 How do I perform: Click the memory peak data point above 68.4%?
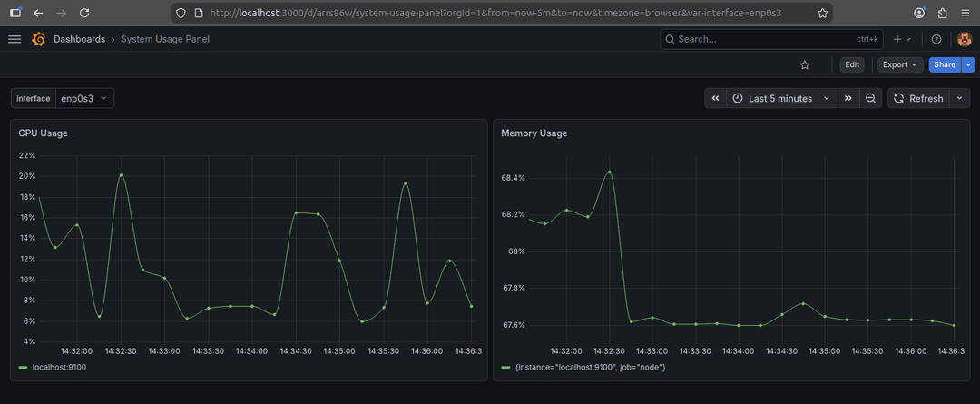point(610,172)
